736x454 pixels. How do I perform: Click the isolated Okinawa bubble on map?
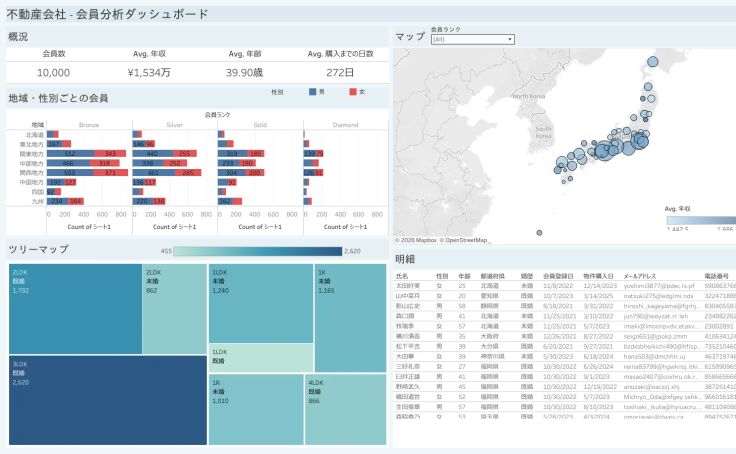click(x=539, y=233)
